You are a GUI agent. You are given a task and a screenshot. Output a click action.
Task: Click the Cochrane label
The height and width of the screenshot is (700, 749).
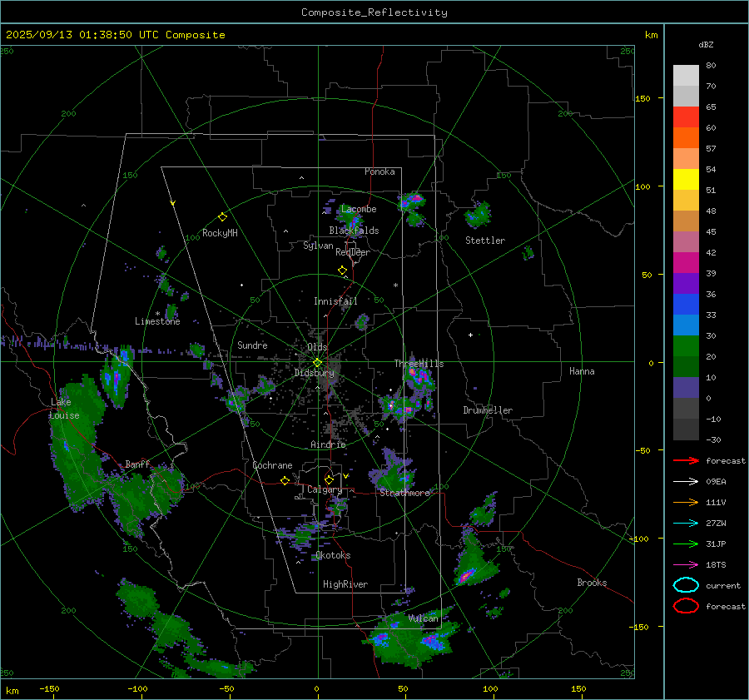(272, 465)
